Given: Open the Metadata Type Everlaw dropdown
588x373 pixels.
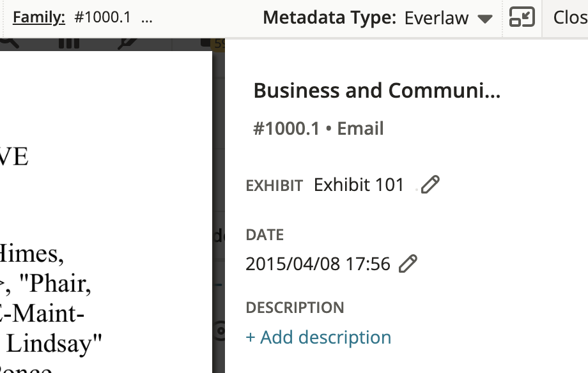Looking at the screenshot, I should [x=448, y=18].
